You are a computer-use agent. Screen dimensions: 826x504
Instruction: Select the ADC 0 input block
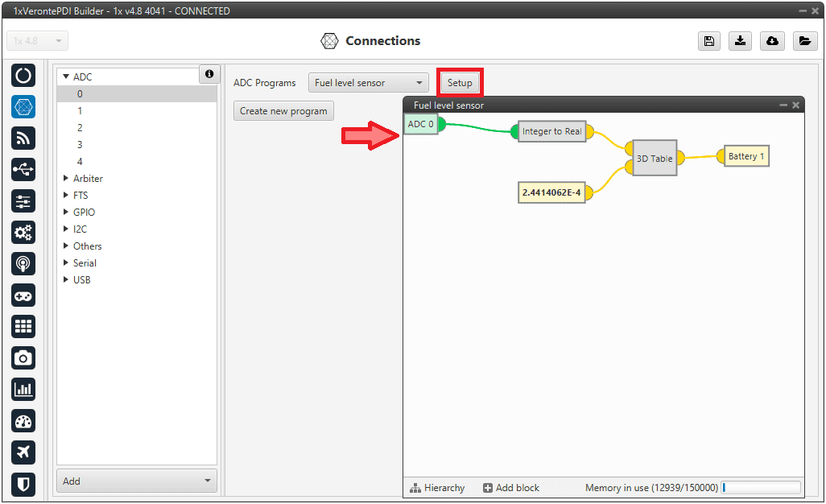tap(421, 124)
